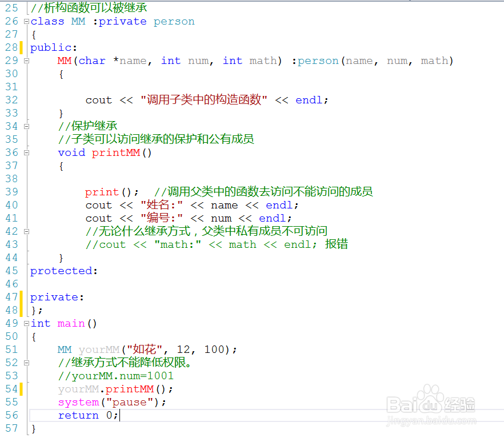This screenshot has width=504, height=438.
Task: Click the 'private:' specifier on line 47
Action: tap(57, 298)
